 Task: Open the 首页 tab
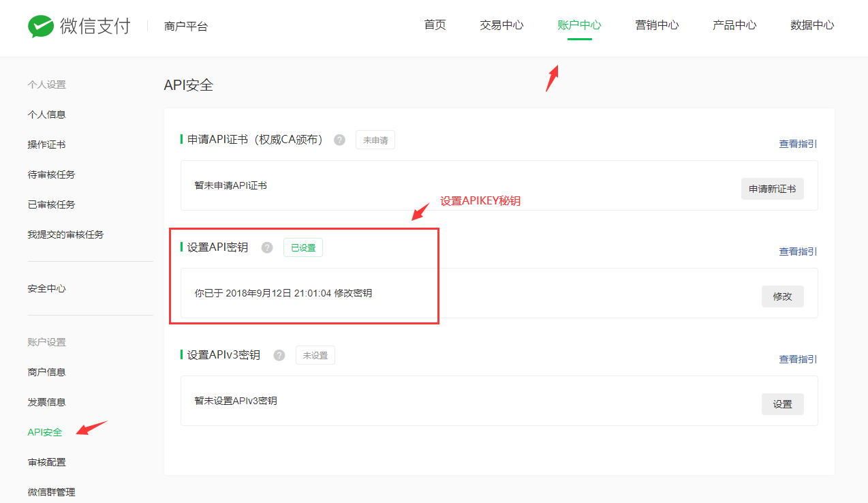435,25
